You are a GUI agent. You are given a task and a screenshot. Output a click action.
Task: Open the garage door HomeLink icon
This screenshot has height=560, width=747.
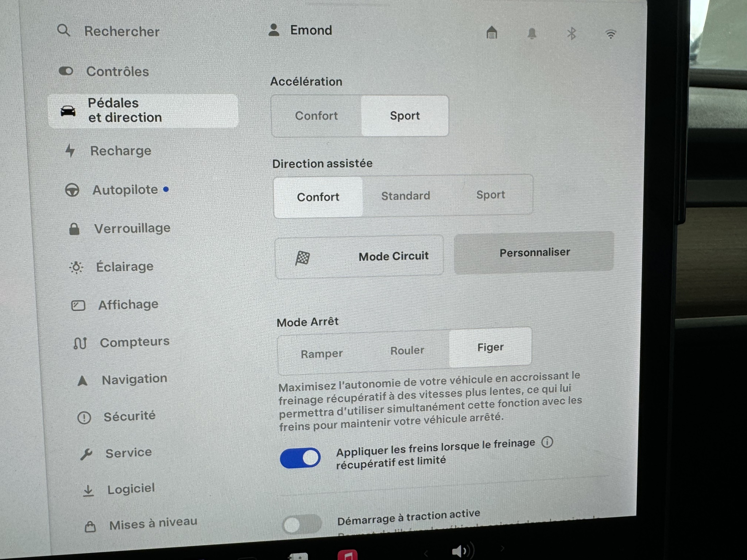click(x=492, y=33)
